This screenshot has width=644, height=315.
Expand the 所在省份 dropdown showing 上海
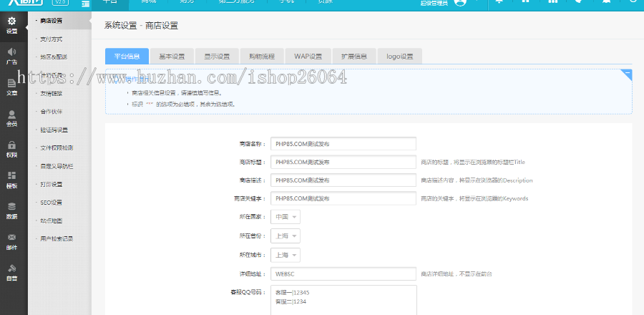pos(286,236)
